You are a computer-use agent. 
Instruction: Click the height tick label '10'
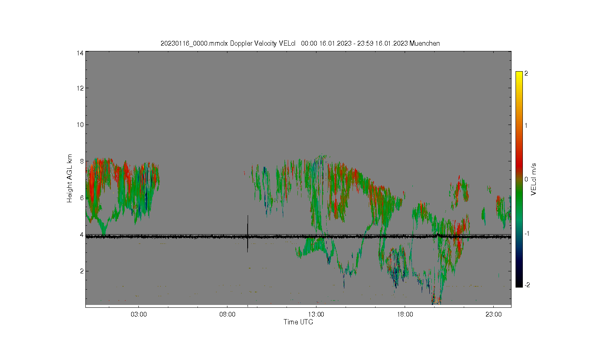pos(80,125)
